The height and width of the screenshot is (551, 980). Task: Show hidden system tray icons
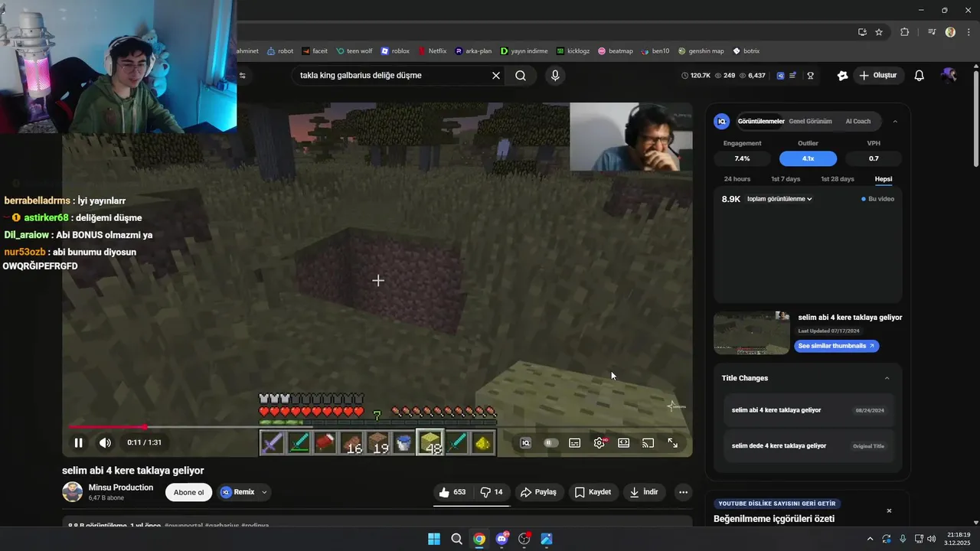point(870,539)
